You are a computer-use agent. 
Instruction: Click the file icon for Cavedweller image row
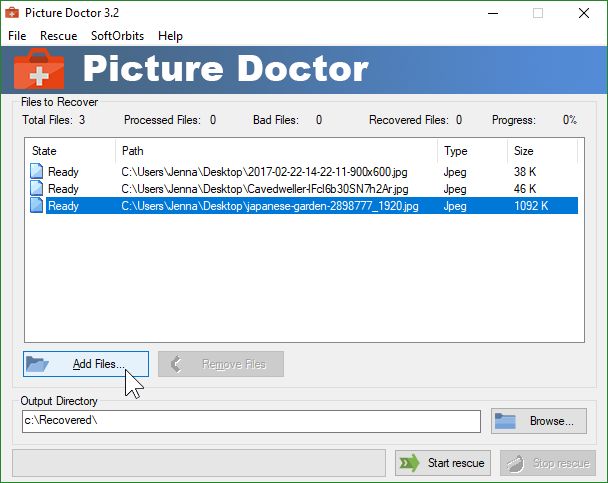37,189
